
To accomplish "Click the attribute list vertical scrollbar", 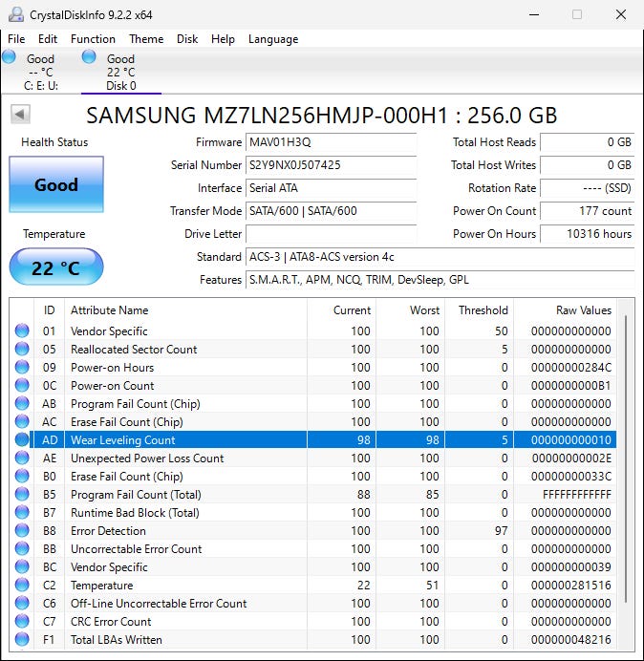I will point(626,459).
